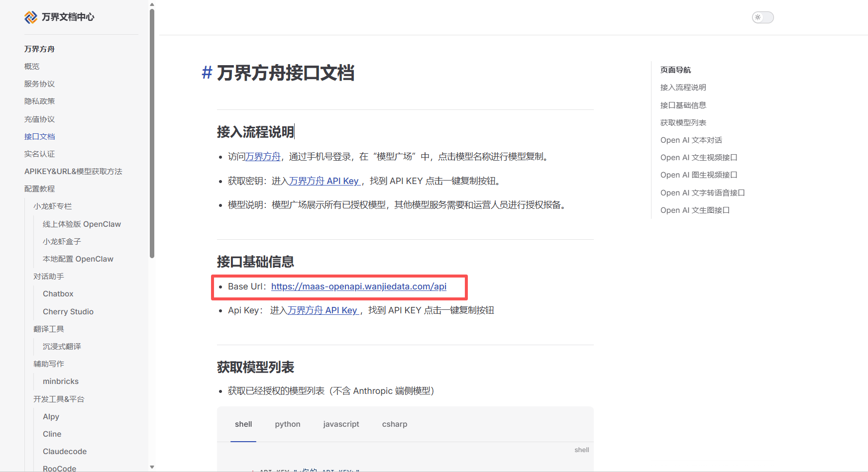Switch to the csharp code tab
This screenshot has height=472, width=868.
pyautogui.click(x=395, y=424)
